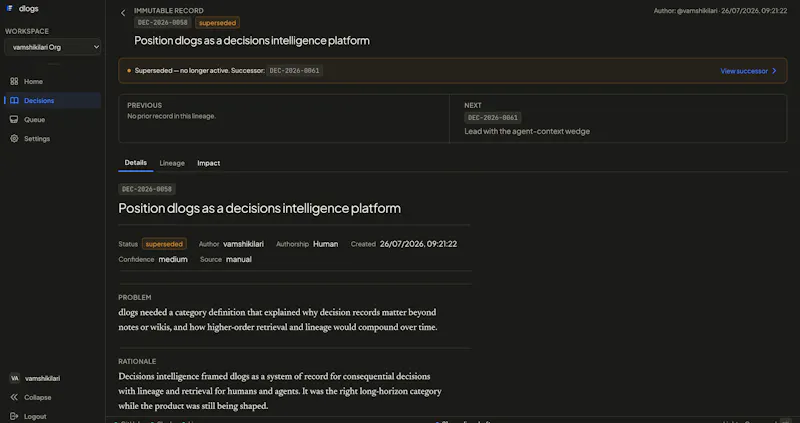
Task: Click 'No prior record in this lineage' text
Action: pyautogui.click(x=171, y=116)
